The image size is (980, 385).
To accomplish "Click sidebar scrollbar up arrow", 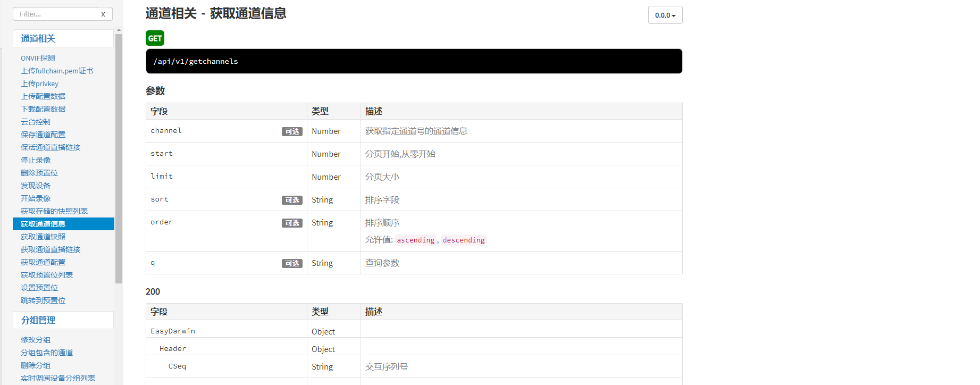I will (x=119, y=30).
